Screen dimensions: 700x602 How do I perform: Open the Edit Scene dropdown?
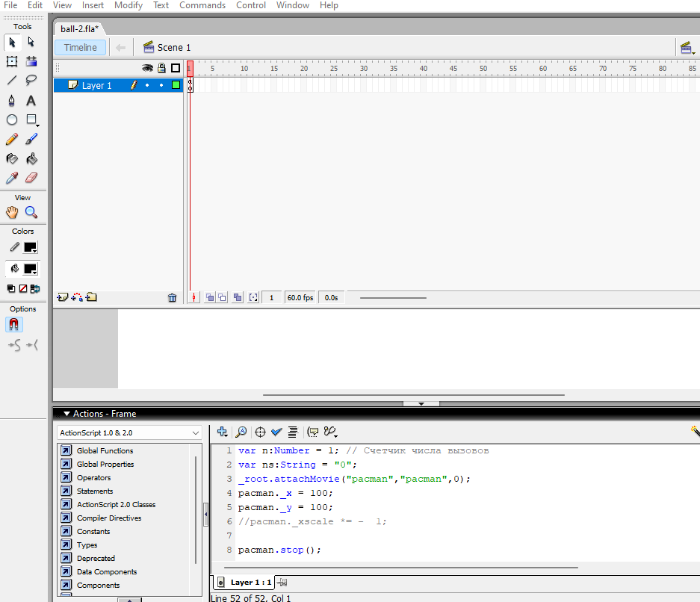click(x=687, y=48)
